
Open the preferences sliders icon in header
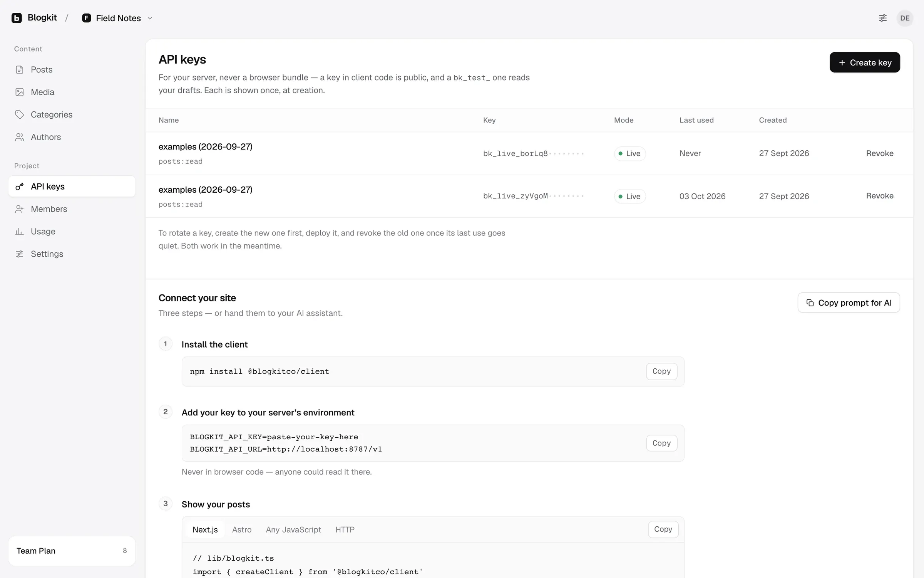pos(883,18)
